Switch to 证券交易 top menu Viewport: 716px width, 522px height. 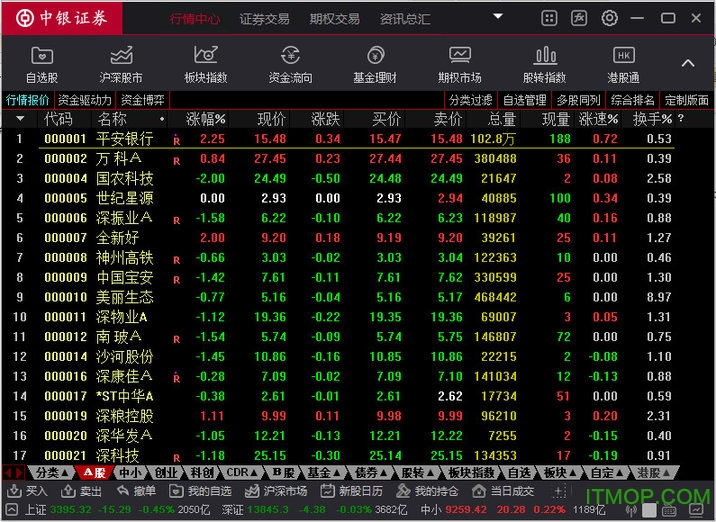[x=264, y=19]
